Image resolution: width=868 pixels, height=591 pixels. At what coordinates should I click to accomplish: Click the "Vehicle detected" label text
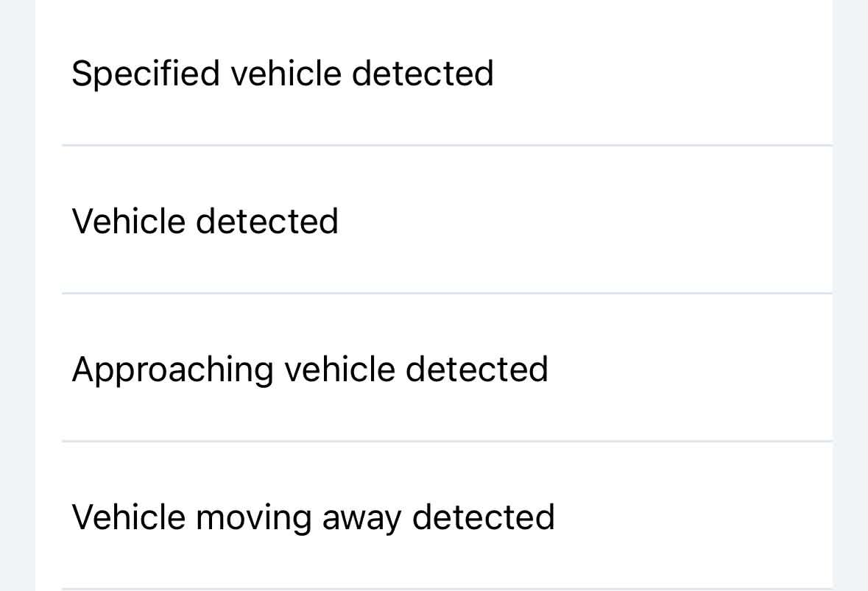click(205, 221)
